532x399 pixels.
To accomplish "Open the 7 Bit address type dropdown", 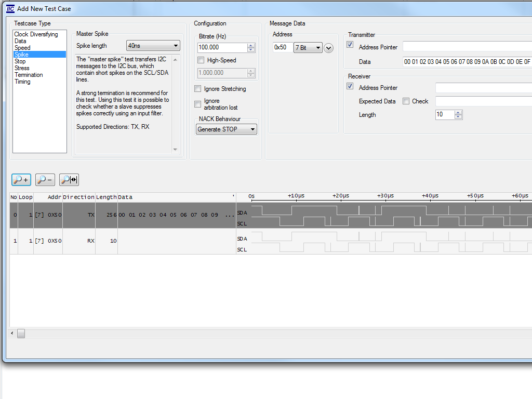I will pyautogui.click(x=308, y=47).
